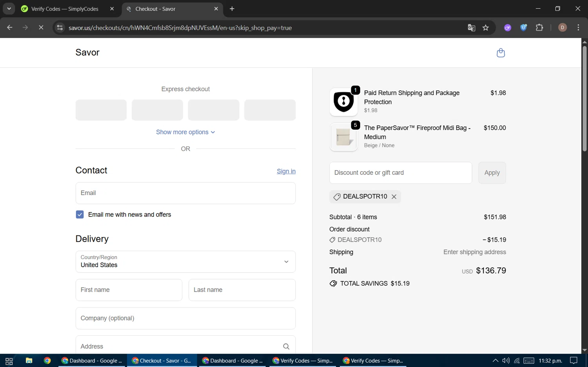The image size is (588, 367).
Task: Open the first Verify Codes taskbar window
Action: point(303,361)
